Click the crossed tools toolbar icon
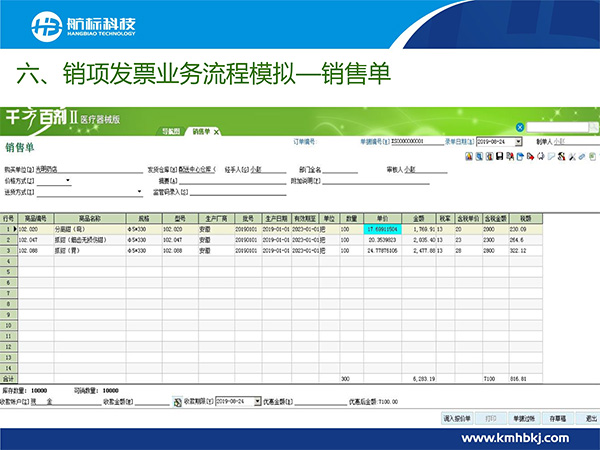 click(572, 157)
